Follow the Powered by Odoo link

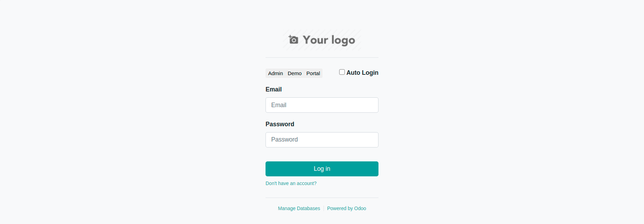[x=347, y=208]
